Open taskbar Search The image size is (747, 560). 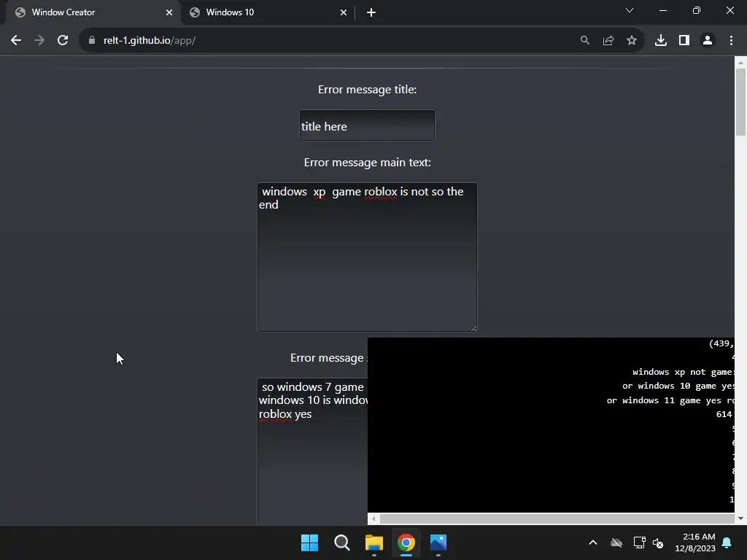pyautogui.click(x=342, y=542)
